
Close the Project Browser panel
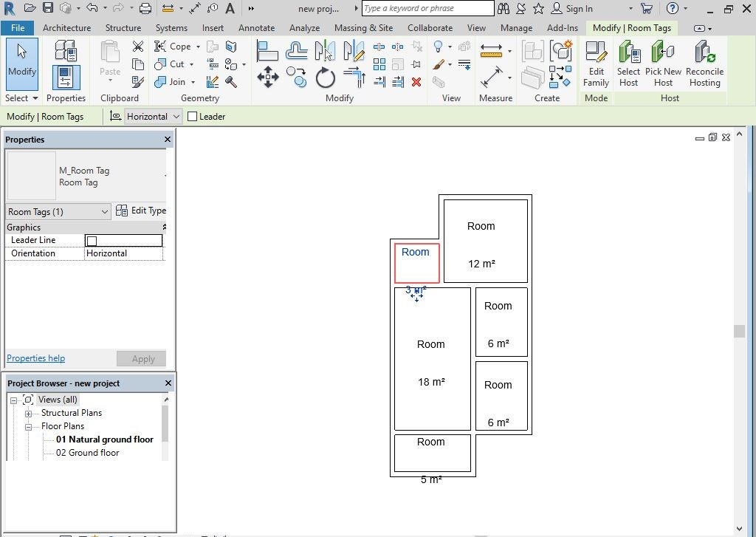(x=168, y=383)
